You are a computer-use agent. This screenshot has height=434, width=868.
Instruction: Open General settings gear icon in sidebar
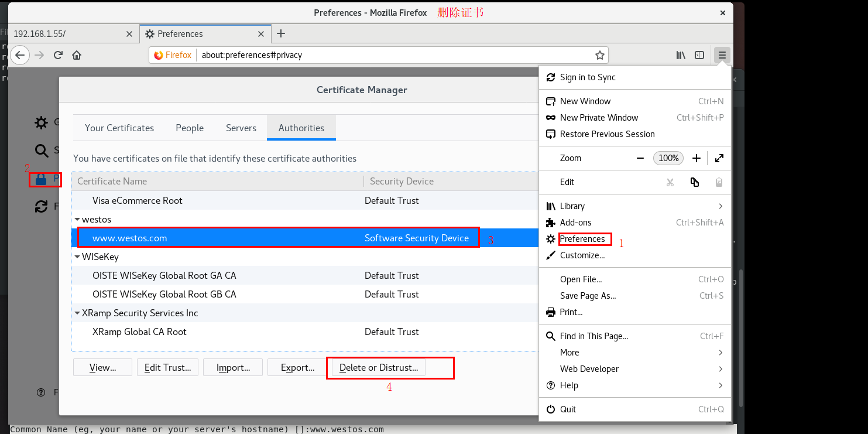(41, 122)
